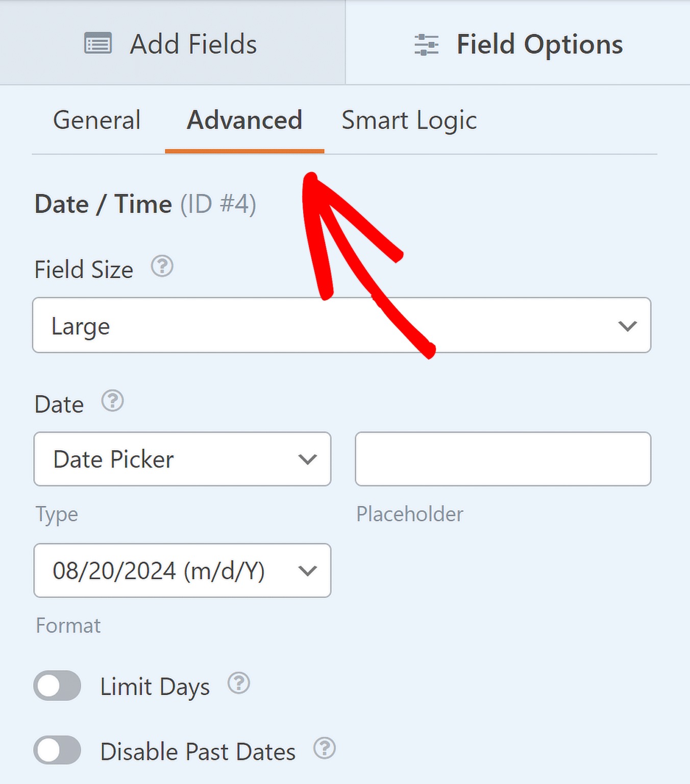The width and height of the screenshot is (690, 784).
Task: Click the Advanced tab
Action: [x=244, y=120]
